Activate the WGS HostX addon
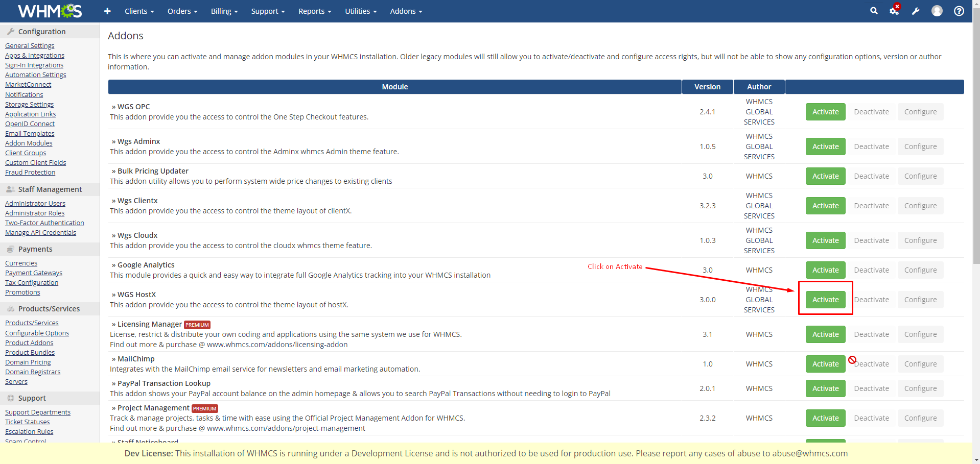Viewport: 980px width, 464px height. [825, 300]
